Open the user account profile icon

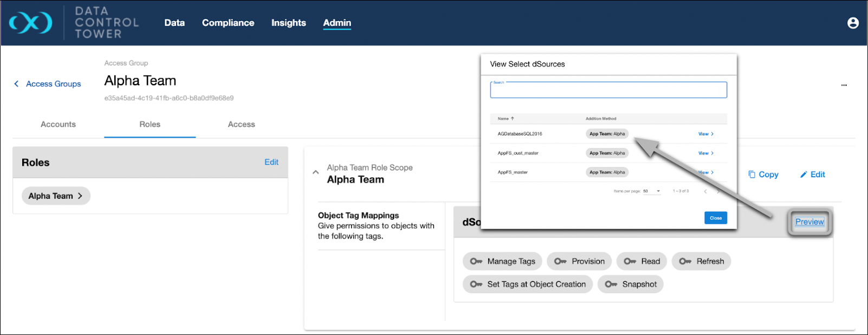(x=853, y=23)
